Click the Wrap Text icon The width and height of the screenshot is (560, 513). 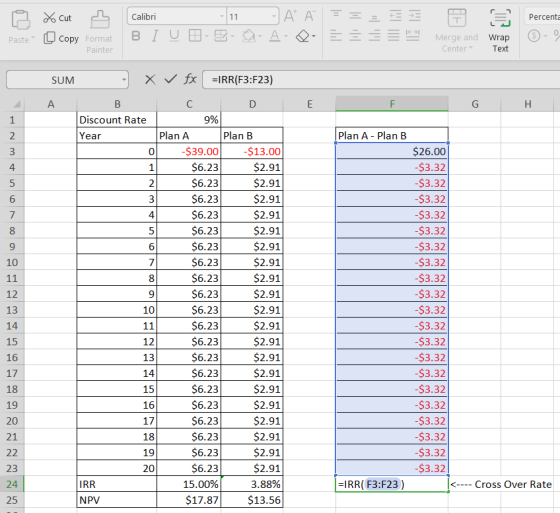(500, 31)
